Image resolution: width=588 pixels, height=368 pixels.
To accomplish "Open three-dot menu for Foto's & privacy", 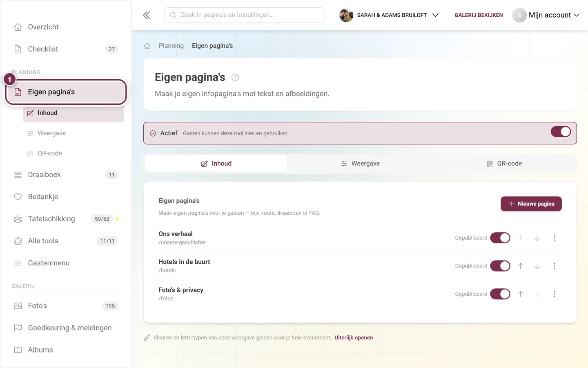I will tap(554, 294).
